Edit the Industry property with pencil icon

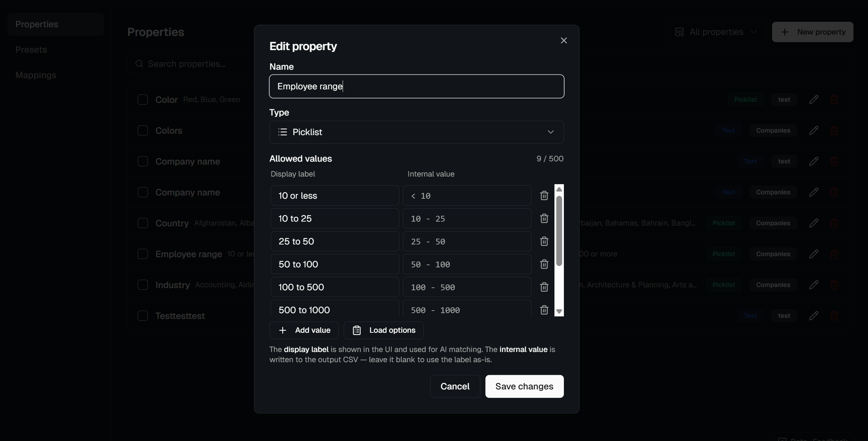[814, 285]
